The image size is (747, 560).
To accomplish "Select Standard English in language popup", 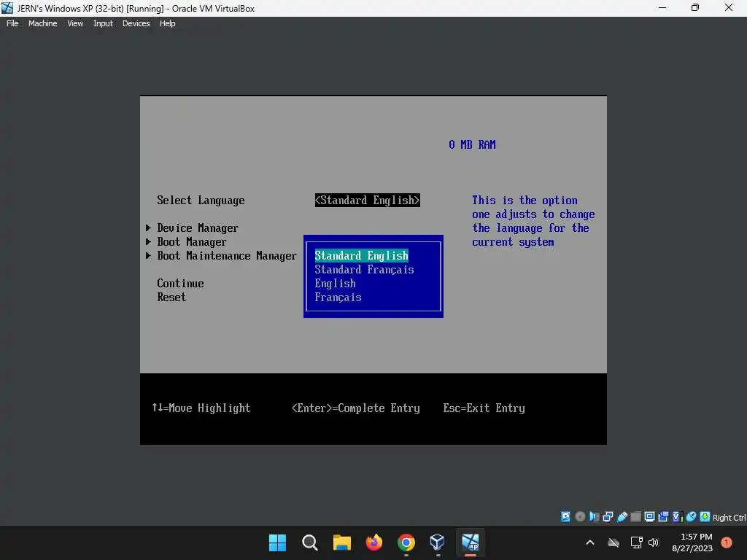I will click(x=362, y=256).
